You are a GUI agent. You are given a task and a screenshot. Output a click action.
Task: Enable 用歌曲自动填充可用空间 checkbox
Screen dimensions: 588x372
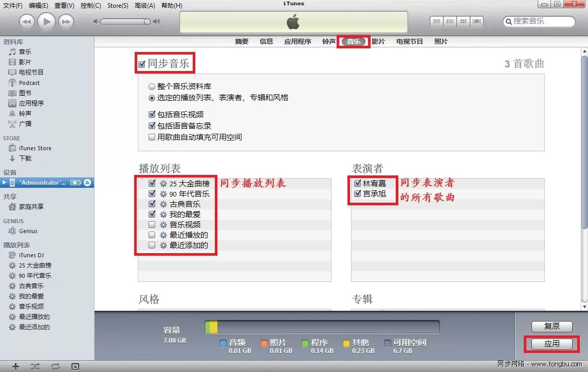[152, 137]
